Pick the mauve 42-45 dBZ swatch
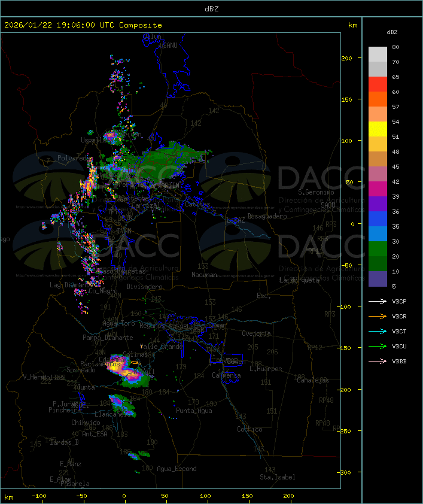Screen dimensions: 423x504 pyautogui.click(x=378, y=174)
